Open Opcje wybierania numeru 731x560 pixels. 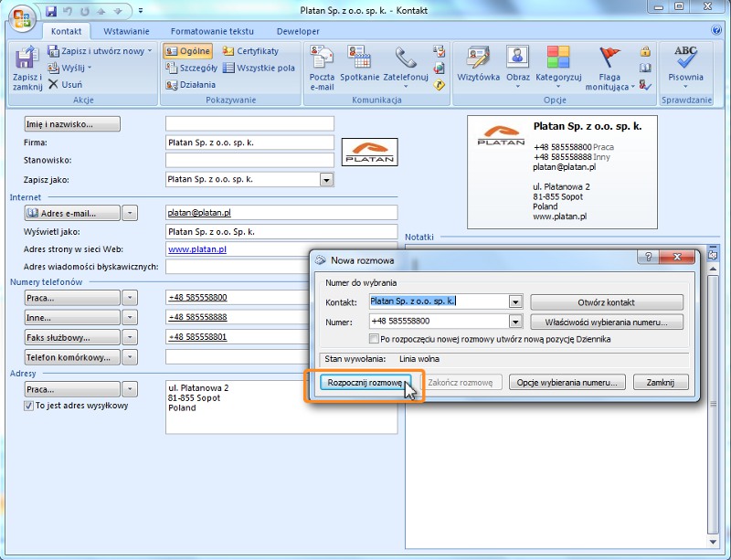567,383
